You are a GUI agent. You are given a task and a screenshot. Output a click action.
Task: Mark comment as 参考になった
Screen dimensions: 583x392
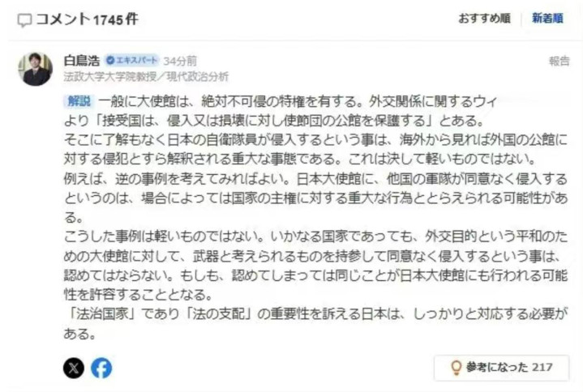point(501,368)
